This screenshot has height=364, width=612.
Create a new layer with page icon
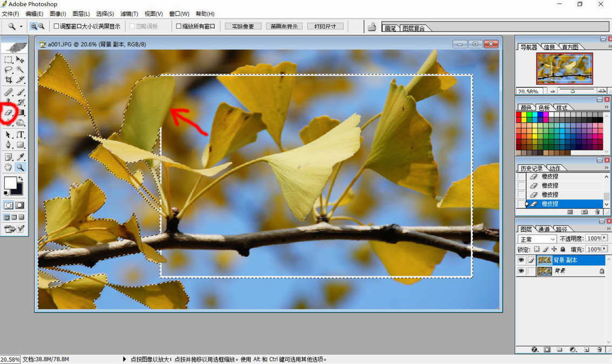pos(587,349)
